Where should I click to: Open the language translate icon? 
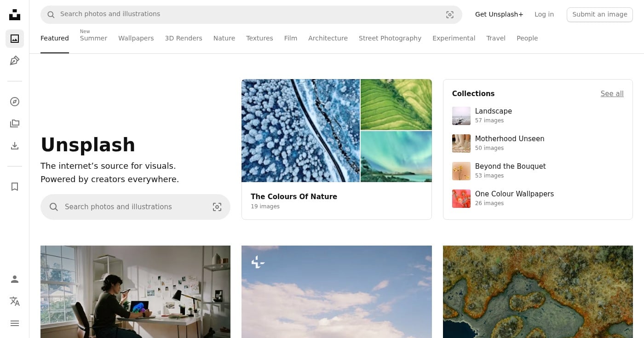tap(15, 301)
